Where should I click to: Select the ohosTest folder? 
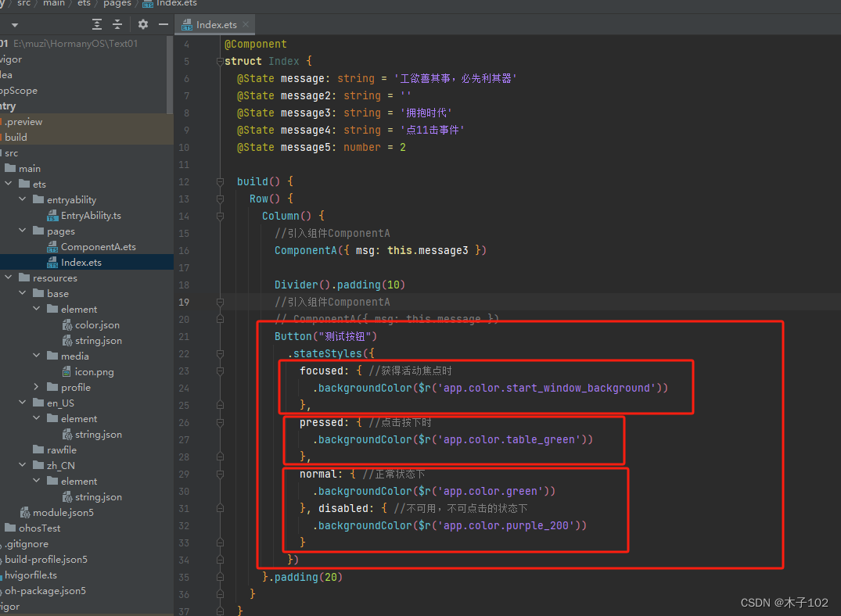pyautogui.click(x=39, y=528)
